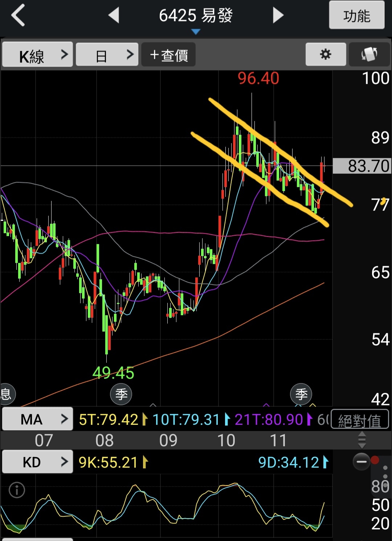Tap the 季 marker near month 08

pyautogui.click(x=121, y=394)
